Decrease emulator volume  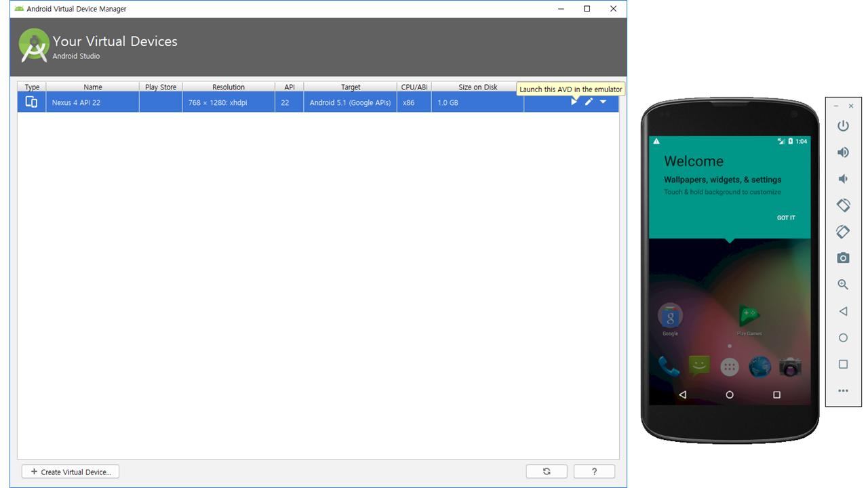pos(843,179)
